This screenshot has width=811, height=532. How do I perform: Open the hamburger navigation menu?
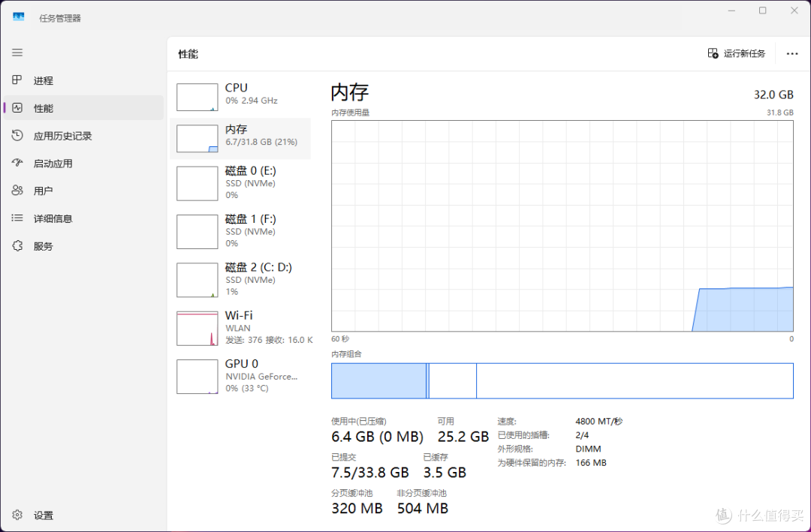coord(17,53)
